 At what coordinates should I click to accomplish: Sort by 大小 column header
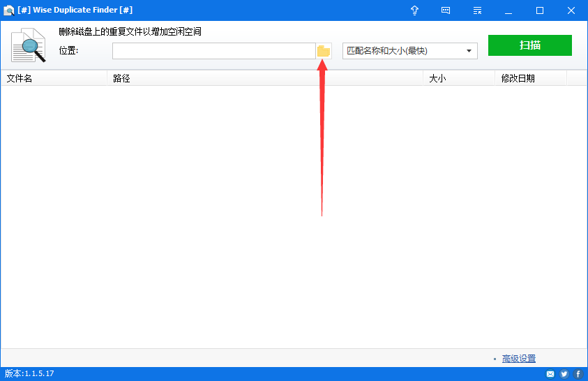point(459,78)
